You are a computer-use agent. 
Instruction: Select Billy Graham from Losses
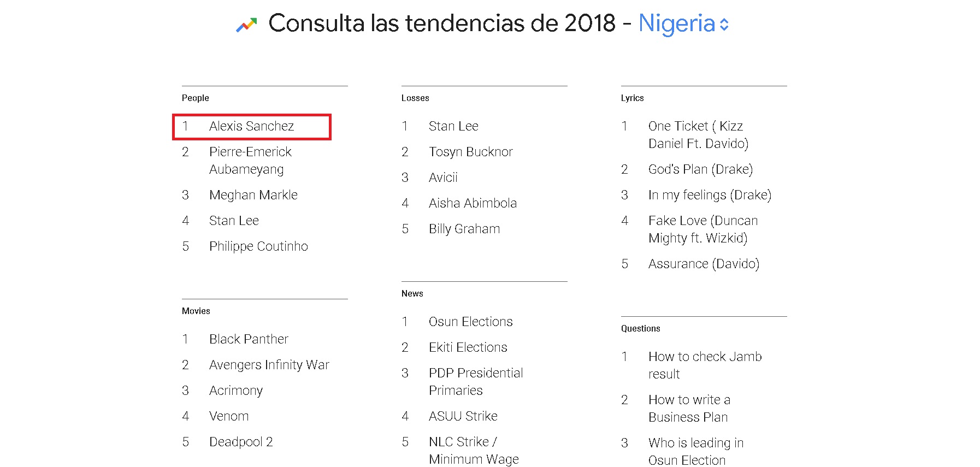click(x=464, y=229)
